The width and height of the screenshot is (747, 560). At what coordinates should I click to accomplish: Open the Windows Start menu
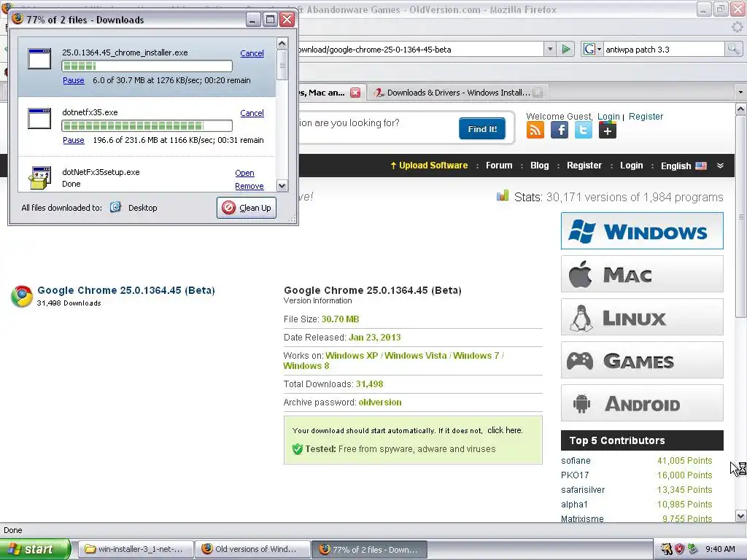click(x=34, y=549)
